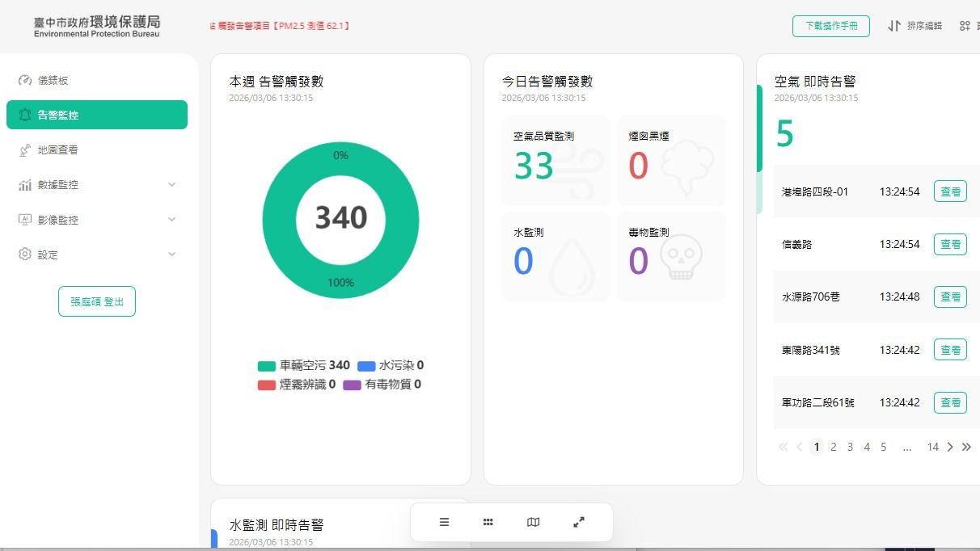Screen dimensions: 980x551
Task: View the 信義路 alert with 查看
Action: (950, 244)
